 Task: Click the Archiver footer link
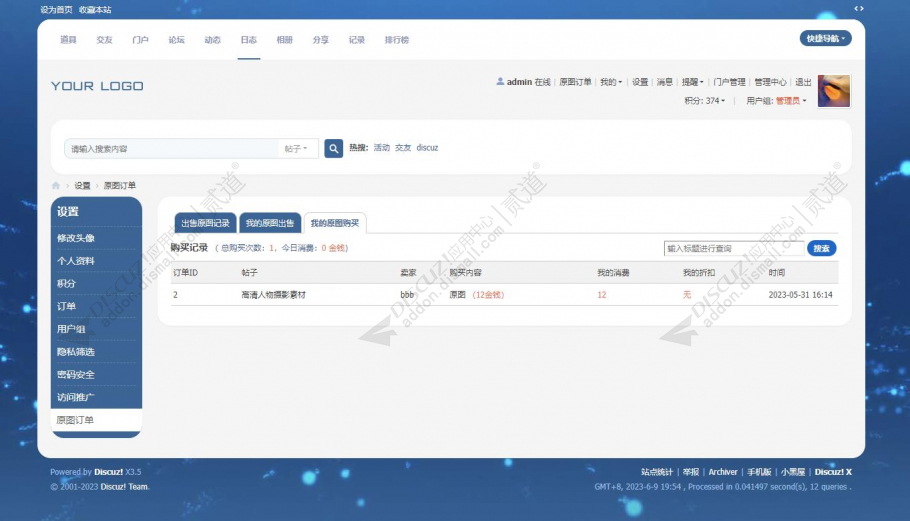tap(723, 472)
